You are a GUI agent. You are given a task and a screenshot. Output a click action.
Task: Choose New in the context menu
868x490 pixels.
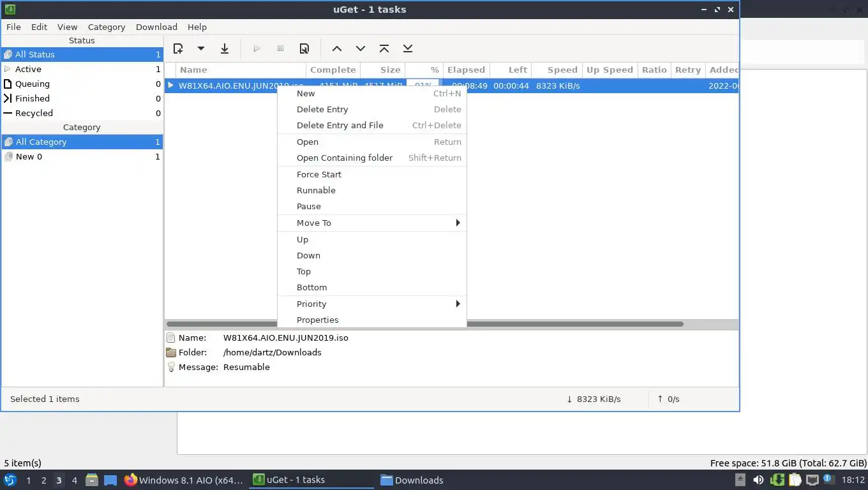(372, 93)
